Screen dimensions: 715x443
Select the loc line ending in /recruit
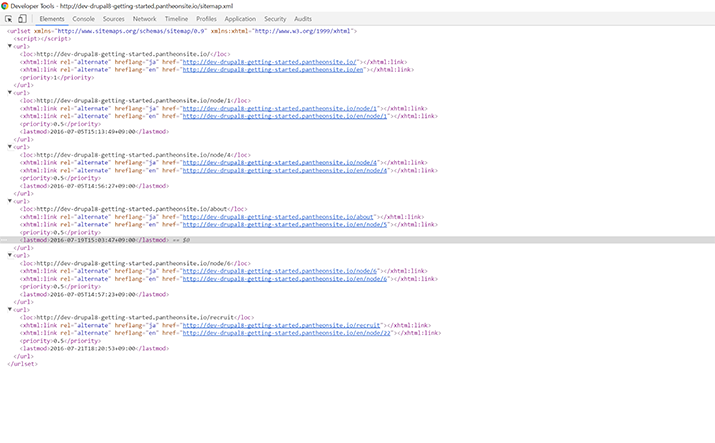(x=137, y=318)
